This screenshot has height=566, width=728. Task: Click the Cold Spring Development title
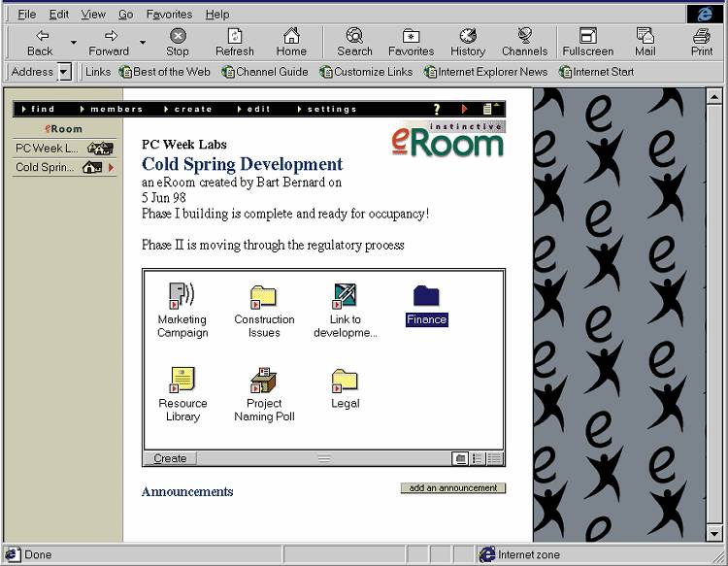pos(242,164)
